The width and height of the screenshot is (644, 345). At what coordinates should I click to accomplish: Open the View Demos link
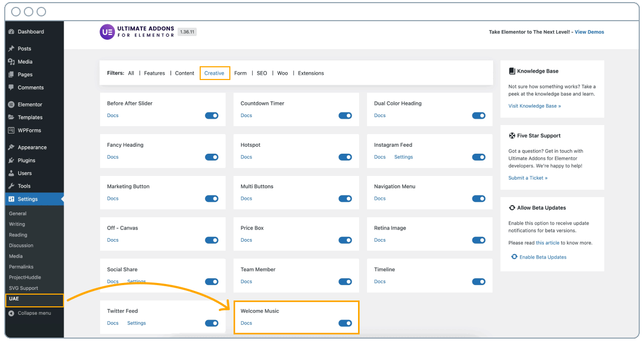pyautogui.click(x=589, y=32)
